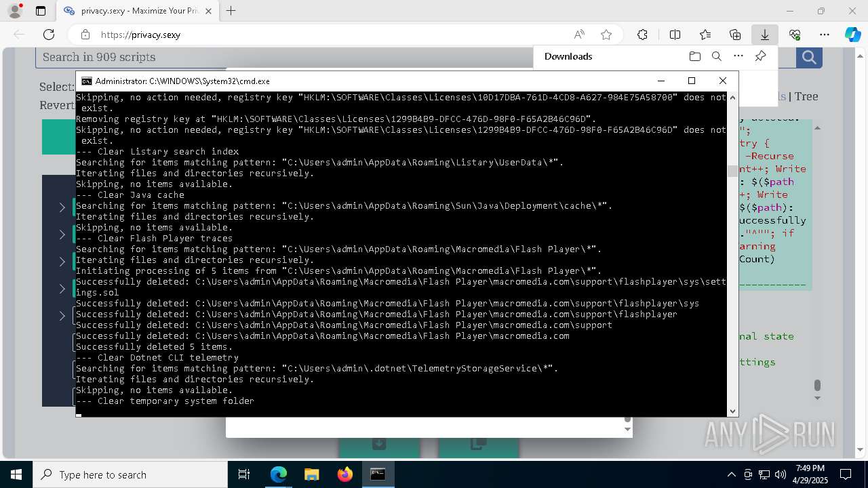Add this page to favorites

[606, 35]
